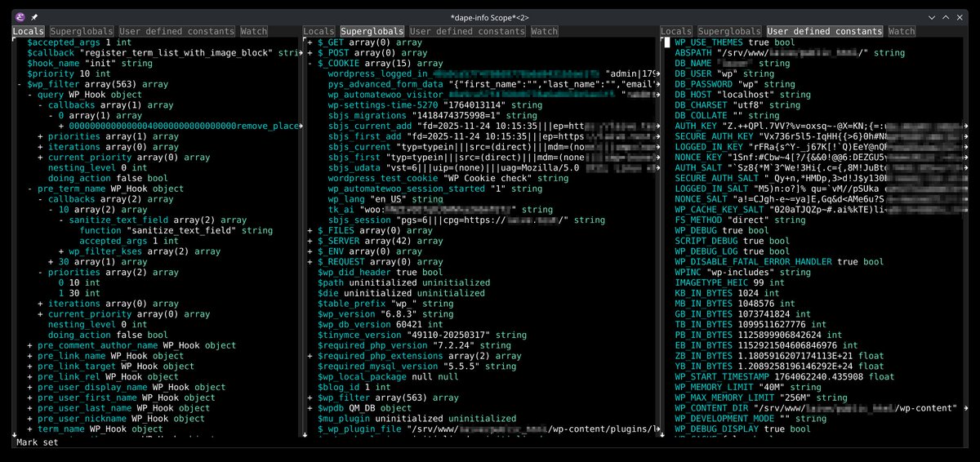Image resolution: width=980 pixels, height=462 pixels.
Task: Expand term_name WP_Hook object
Action: [29, 429]
